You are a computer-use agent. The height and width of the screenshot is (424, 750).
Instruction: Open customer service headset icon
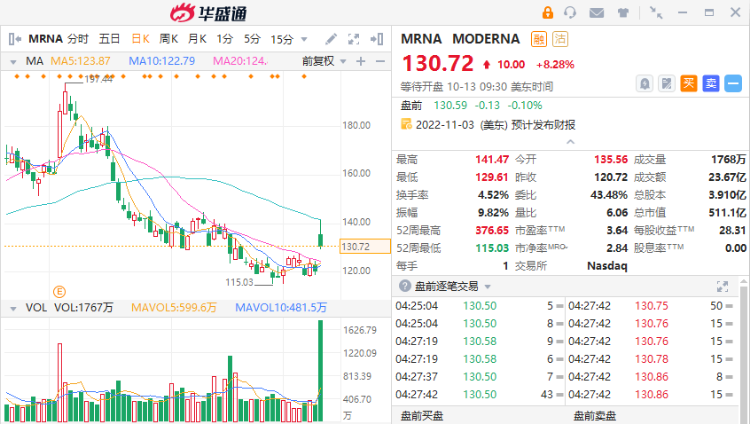570,12
